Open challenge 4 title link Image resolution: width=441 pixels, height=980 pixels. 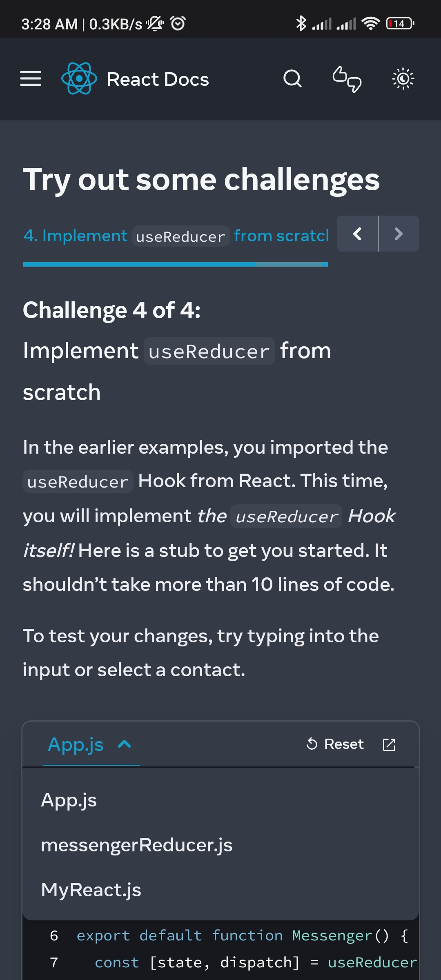tap(176, 235)
